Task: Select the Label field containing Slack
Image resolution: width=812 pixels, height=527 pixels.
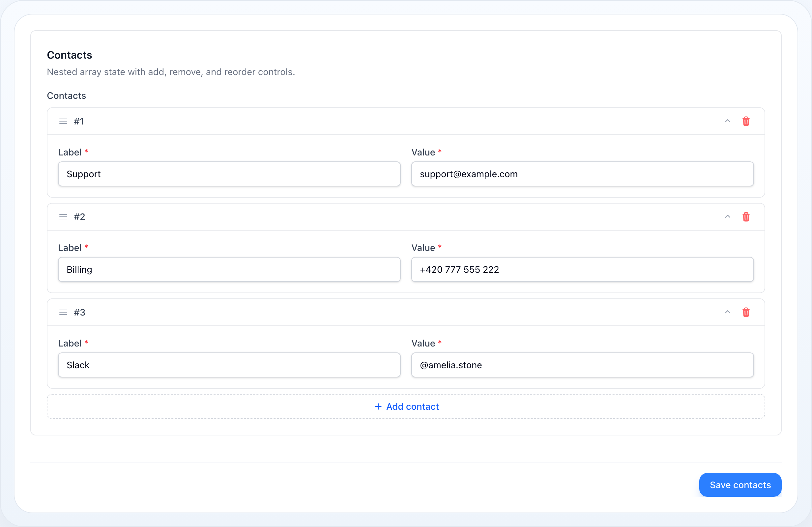Action: [x=229, y=365]
